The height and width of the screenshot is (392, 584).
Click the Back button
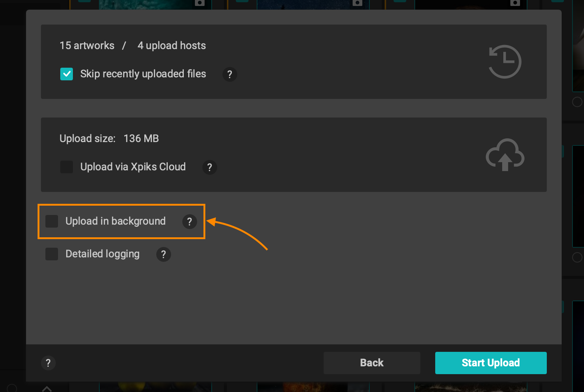[372, 363]
